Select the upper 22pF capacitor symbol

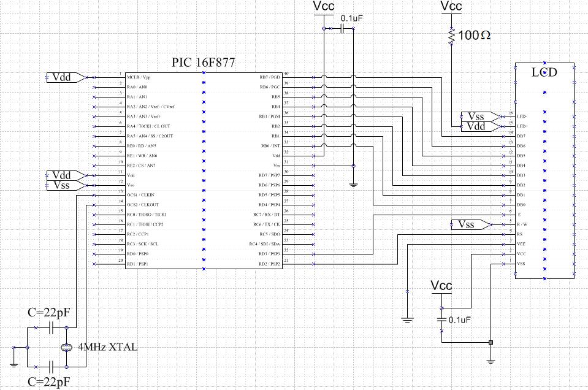[x=52, y=327]
